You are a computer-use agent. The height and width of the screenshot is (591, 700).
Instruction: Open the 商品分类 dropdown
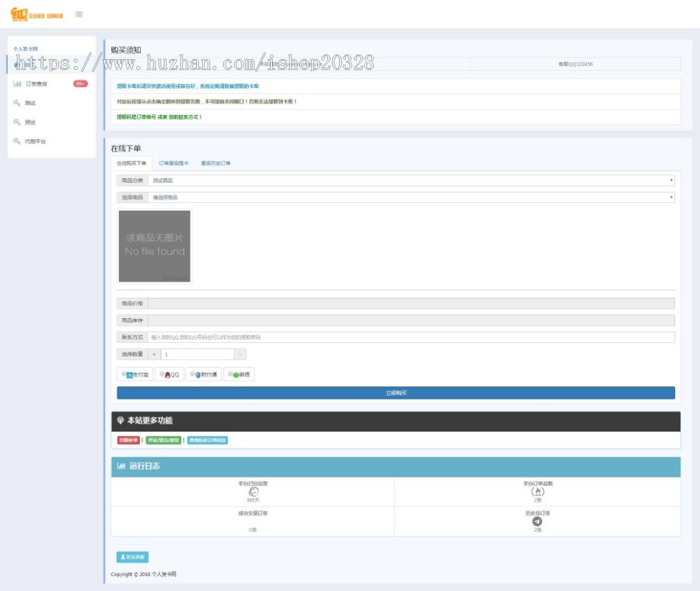[x=411, y=180]
